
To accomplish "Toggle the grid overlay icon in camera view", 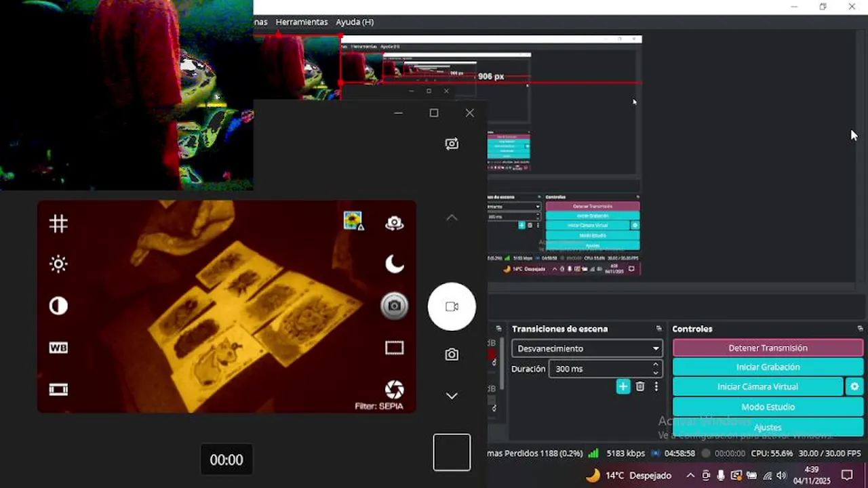I will pos(58,224).
